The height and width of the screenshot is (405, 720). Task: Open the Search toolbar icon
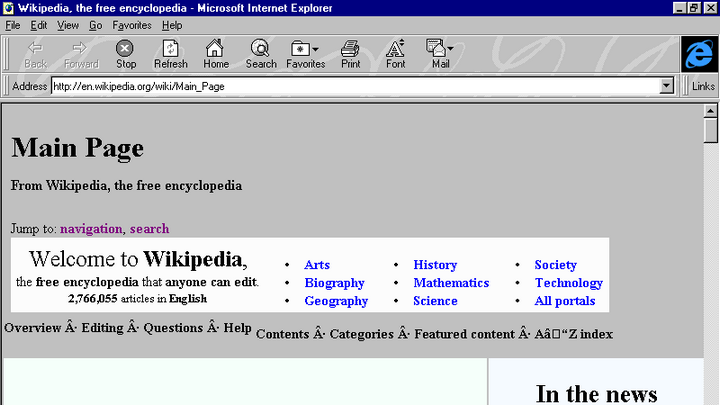coord(260,54)
